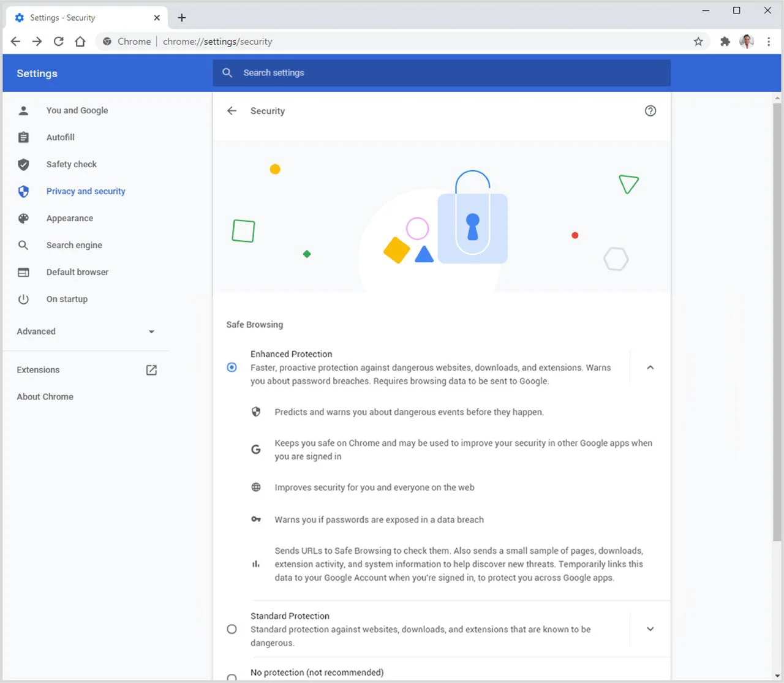This screenshot has width=784, height=683.
Task: Click the Enhanced Protection title text
Action: click(x=291, y=354)
